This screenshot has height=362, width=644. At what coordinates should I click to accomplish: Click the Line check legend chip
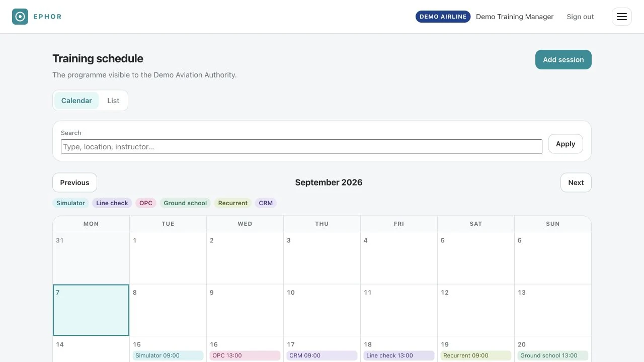(x=112, y=203)
